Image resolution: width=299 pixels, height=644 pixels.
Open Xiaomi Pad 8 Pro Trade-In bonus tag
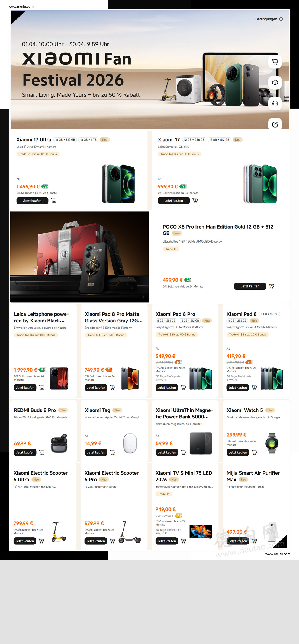click(177, 335)
